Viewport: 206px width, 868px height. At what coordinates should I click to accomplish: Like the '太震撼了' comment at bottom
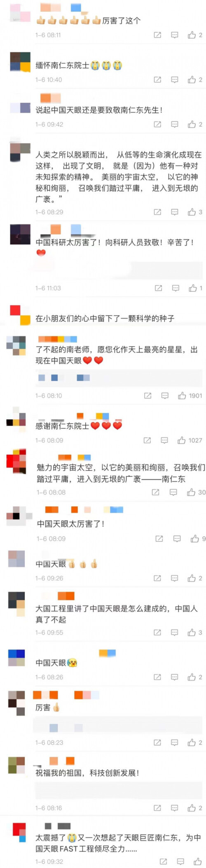click(x=198, y=861)
